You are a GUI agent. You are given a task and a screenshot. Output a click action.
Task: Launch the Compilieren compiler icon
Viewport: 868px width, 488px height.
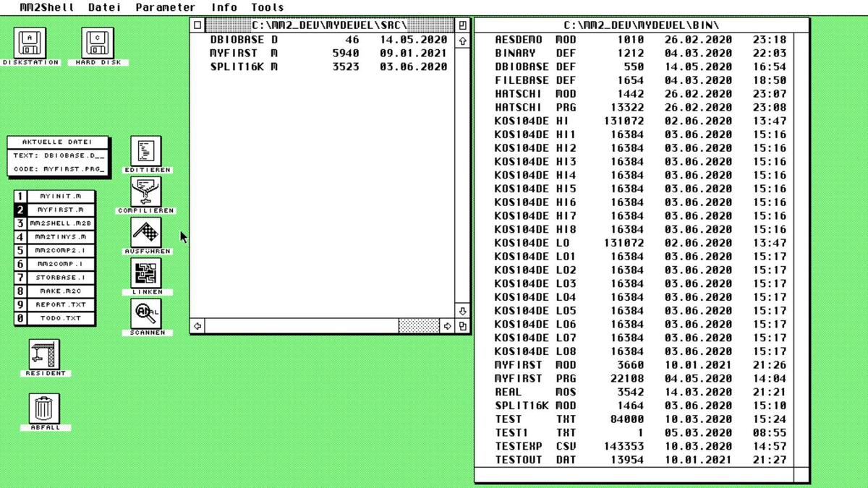[x=146, y=193]
